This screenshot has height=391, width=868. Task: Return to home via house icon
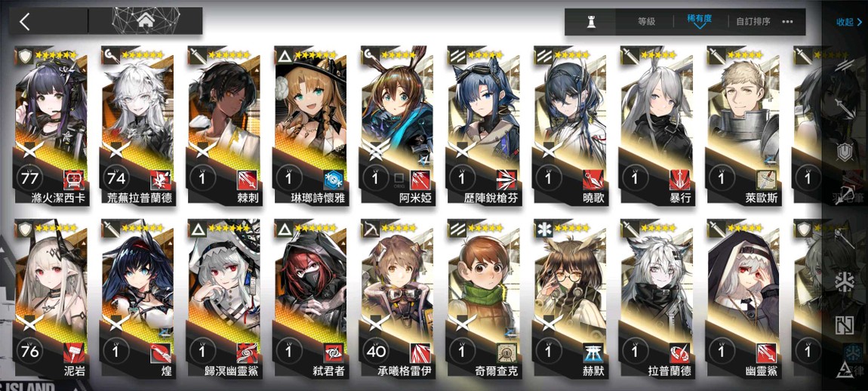146,20
